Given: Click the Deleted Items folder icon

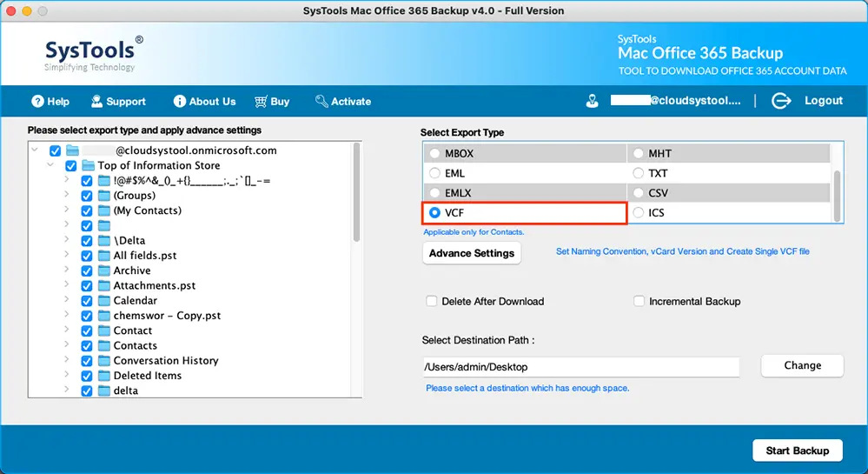Looking at the screenshot, I should (x=104, y=376).
